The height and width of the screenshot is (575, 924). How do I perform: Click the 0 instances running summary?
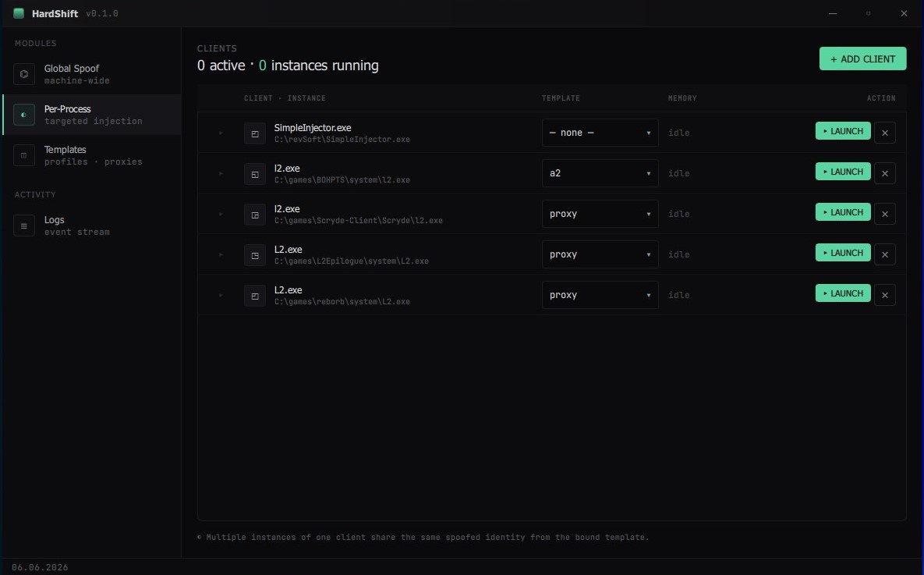click(318, 66)
